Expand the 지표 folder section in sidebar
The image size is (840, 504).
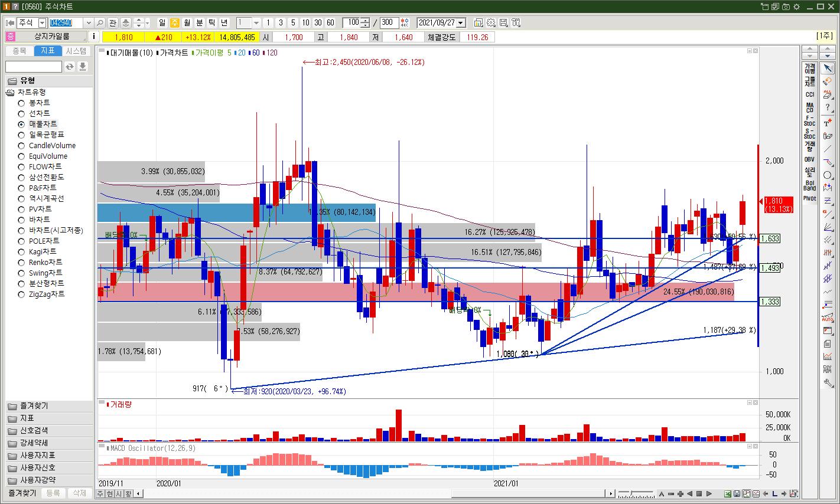pyautogui.click(x=49, y=418)
